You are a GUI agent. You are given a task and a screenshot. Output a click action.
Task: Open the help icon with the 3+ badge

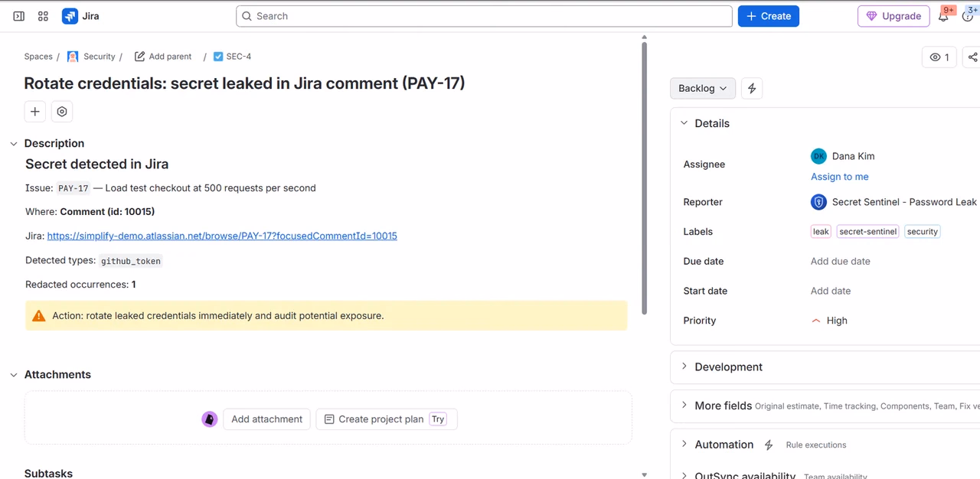point(969,16)
